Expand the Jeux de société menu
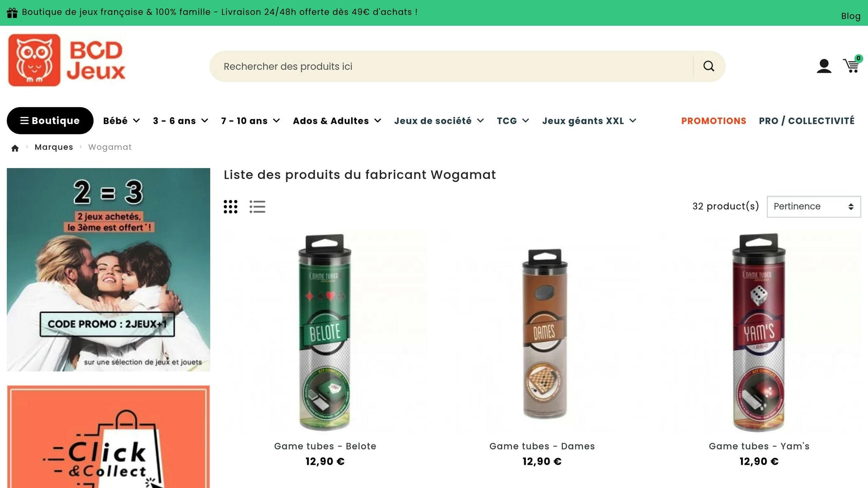This screenshot has width=868, height=488. [439, 121]
